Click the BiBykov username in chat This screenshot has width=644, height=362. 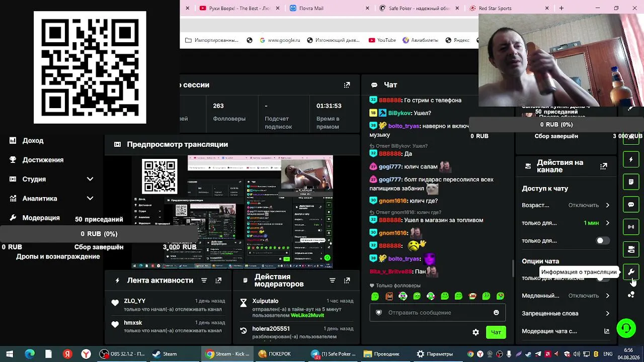tap(399, 113)
